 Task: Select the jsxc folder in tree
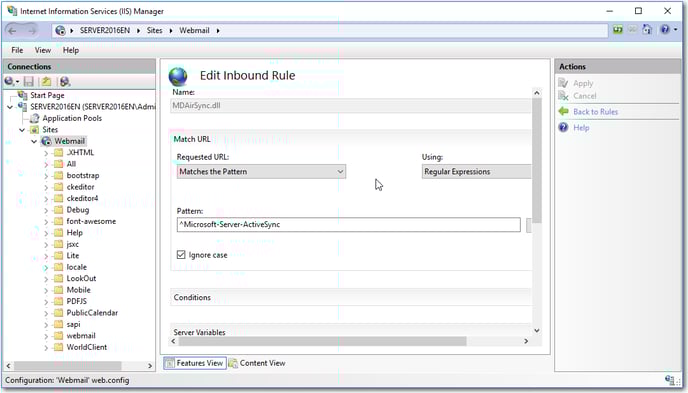point(73,244)
